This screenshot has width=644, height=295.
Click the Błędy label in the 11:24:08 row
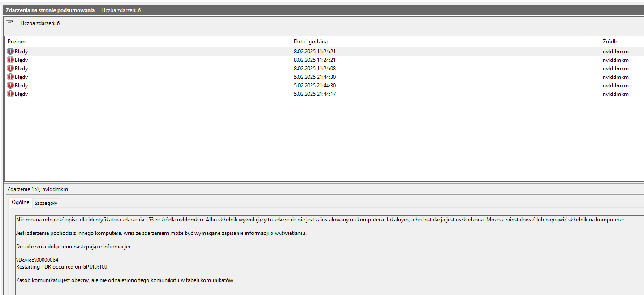(x=21, y=69)
